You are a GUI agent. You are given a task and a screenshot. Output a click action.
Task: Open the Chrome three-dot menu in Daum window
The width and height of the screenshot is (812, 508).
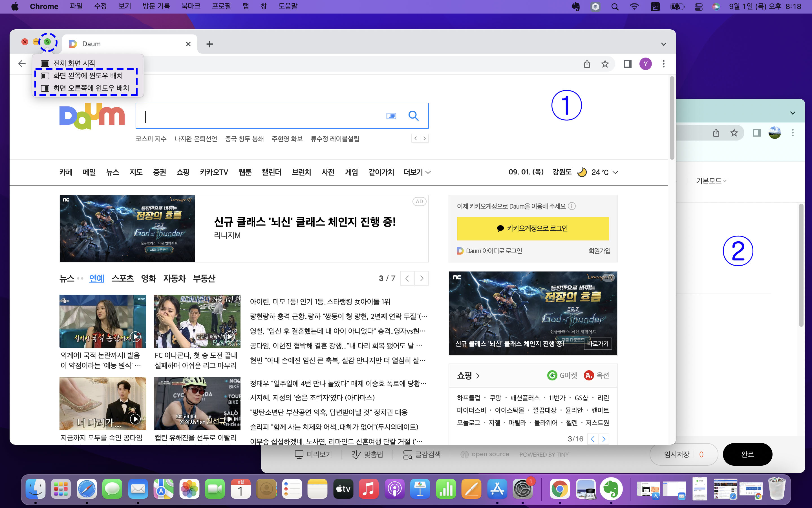coord(663,64)
